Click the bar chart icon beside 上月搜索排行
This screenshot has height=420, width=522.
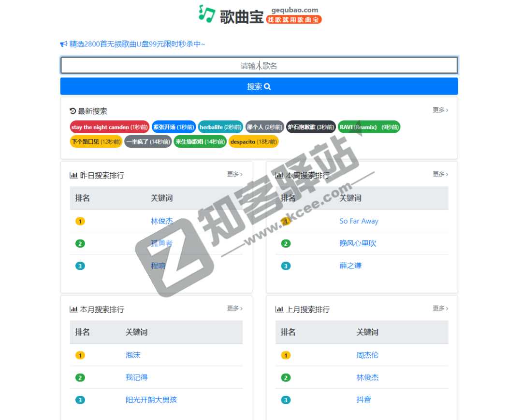279,309
